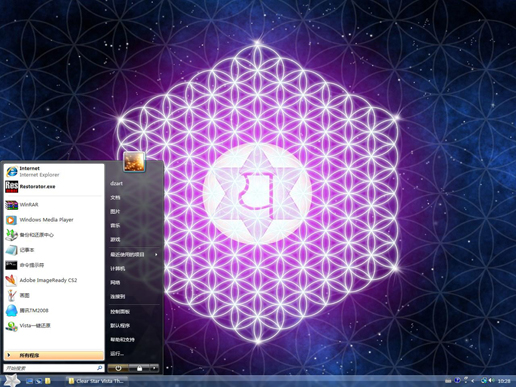
Task: Expand the shutdown options arrow
Action: coord(154,368)
